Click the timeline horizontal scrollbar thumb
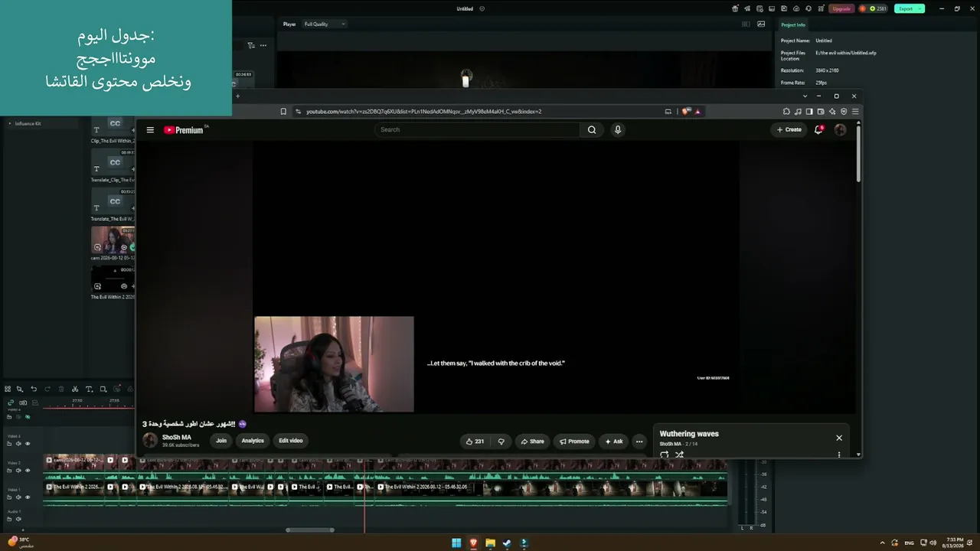This screenshot has width=980, height=551. pos(310,530)
